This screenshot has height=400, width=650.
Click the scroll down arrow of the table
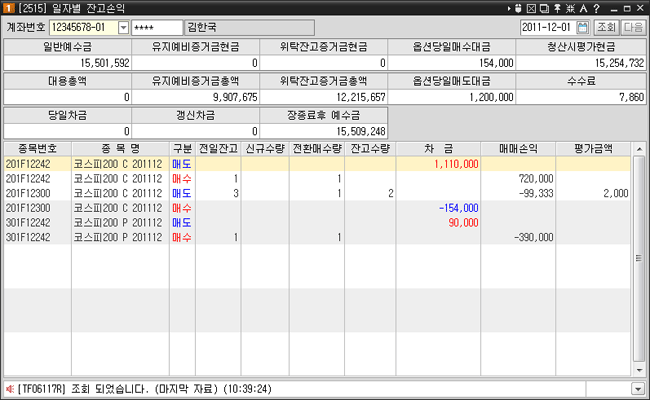(639, 370)
